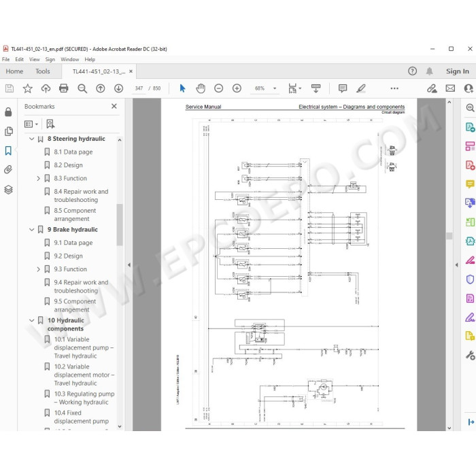This screenshot has width=476, height=476.
Task: Go to next page arrow
Action: 119,88
